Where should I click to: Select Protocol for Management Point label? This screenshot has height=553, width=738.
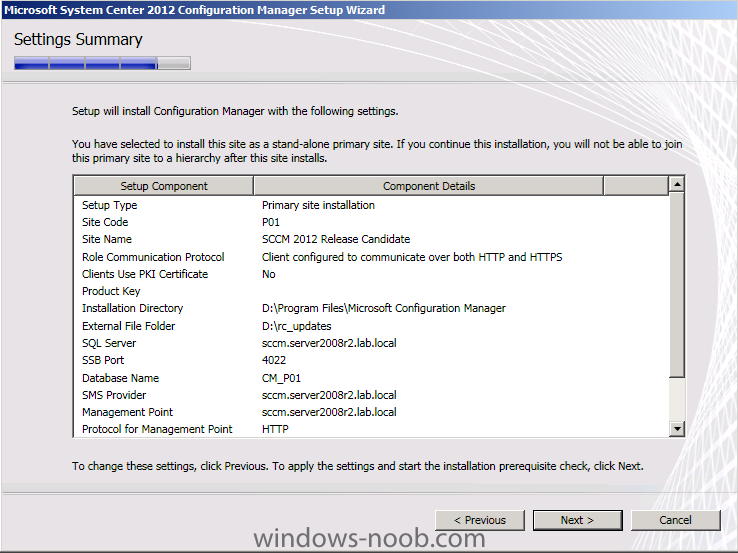157,429
